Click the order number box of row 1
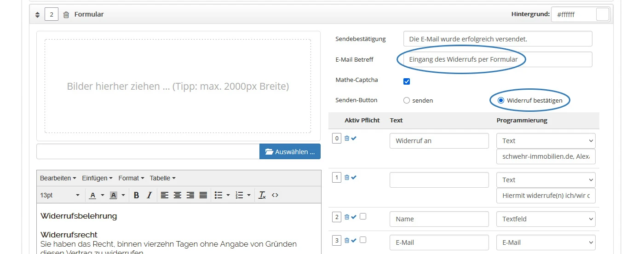This screenshot has width=644, height=254. (x=337, y=177)
